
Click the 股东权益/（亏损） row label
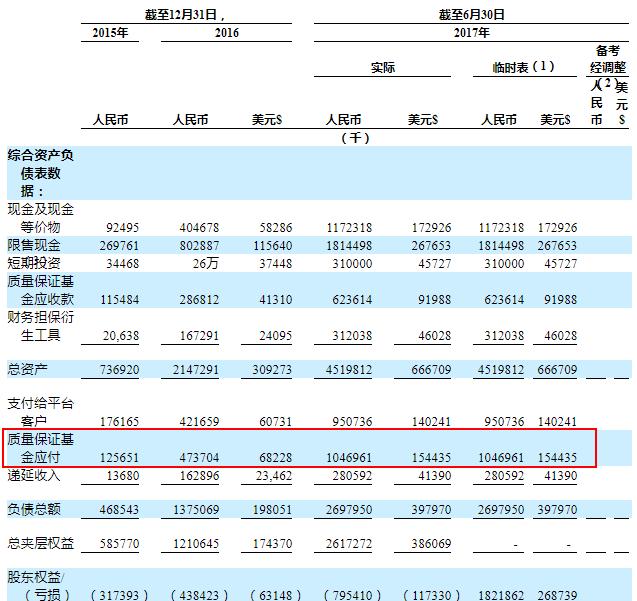[39, 586]
